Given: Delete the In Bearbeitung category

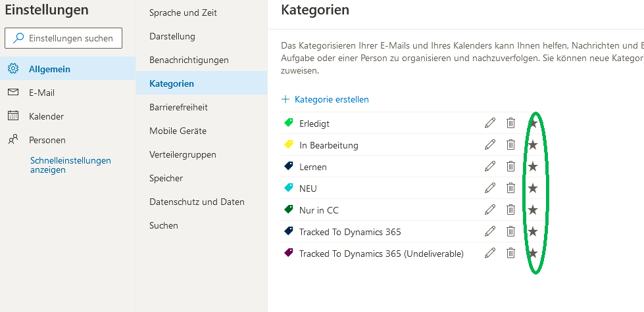Looking at the screenshot, I should tap(510, 145).
